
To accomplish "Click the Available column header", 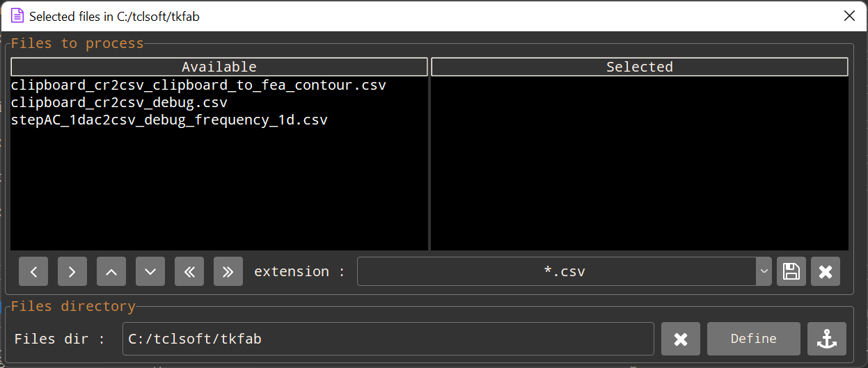I will (219, 67).
